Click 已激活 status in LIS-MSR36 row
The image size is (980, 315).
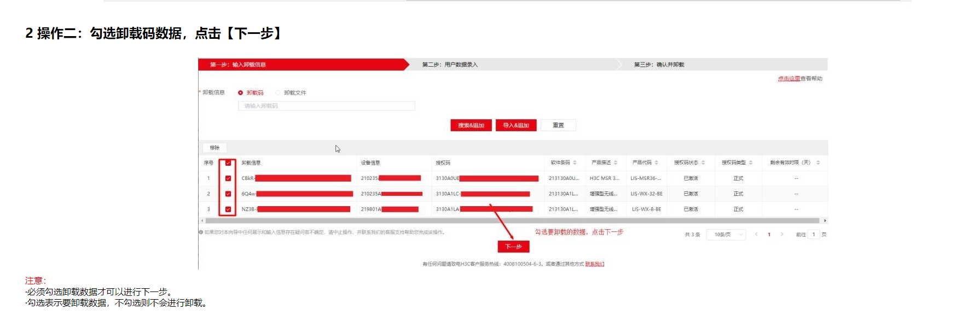pyautogui.click(x=691, y=178)
